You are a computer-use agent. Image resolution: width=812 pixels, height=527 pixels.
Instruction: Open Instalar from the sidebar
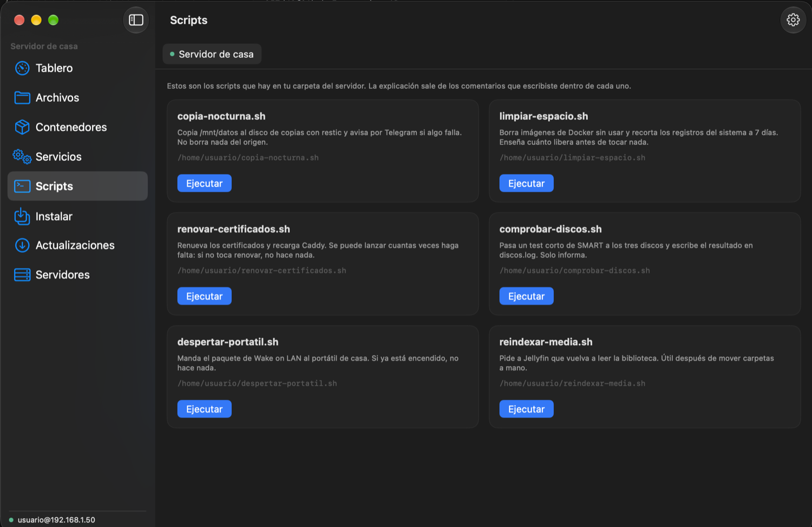tap(77, 216)
